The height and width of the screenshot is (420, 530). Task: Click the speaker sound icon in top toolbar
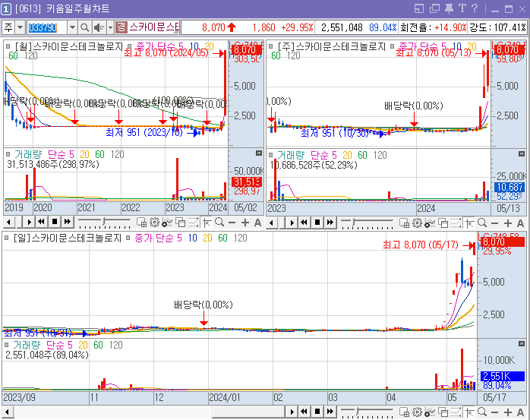point(99,27)
